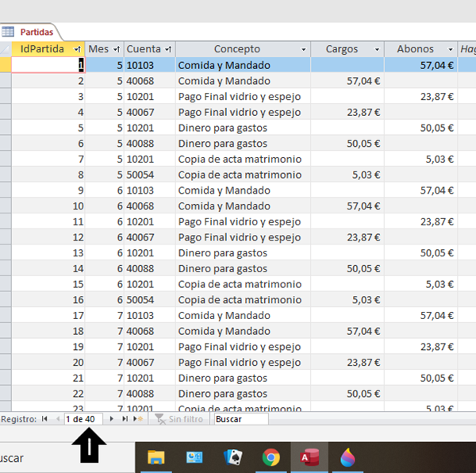Open File Explorer from taskbar

156,457
